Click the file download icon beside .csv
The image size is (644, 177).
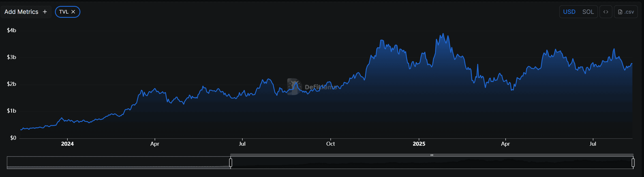pos(620,12)
